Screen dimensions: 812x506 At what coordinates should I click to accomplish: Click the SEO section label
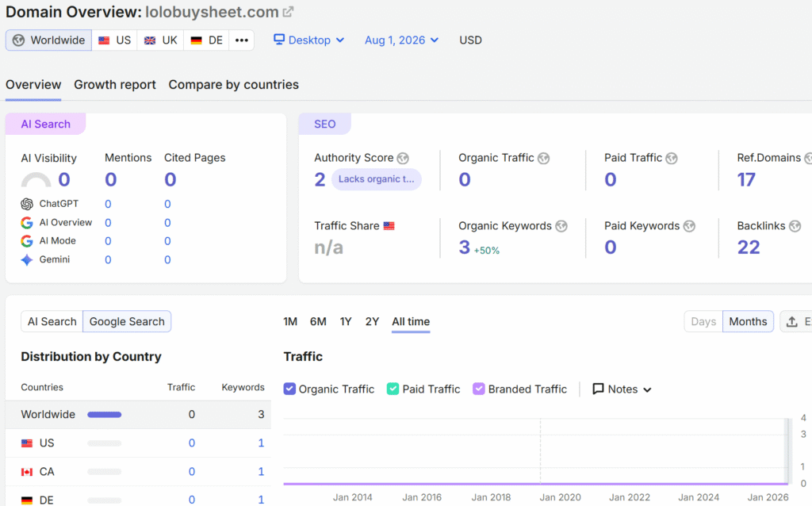click(x=324, y=124)
